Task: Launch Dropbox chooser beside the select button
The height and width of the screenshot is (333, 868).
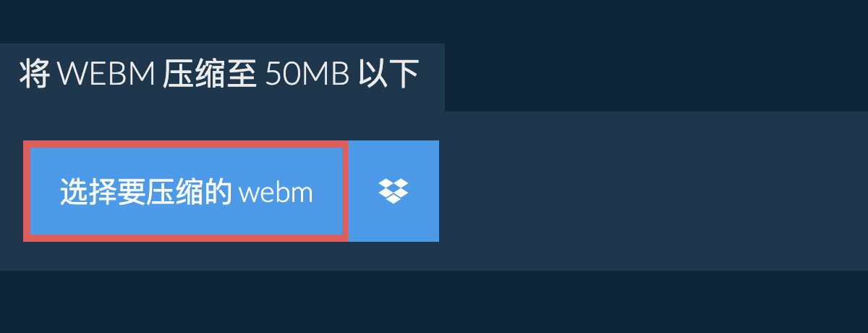Action: pos(393,191)
